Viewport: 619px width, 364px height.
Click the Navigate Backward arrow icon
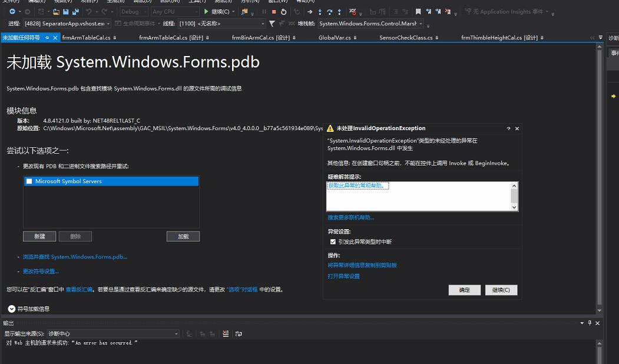pos(13,11)
